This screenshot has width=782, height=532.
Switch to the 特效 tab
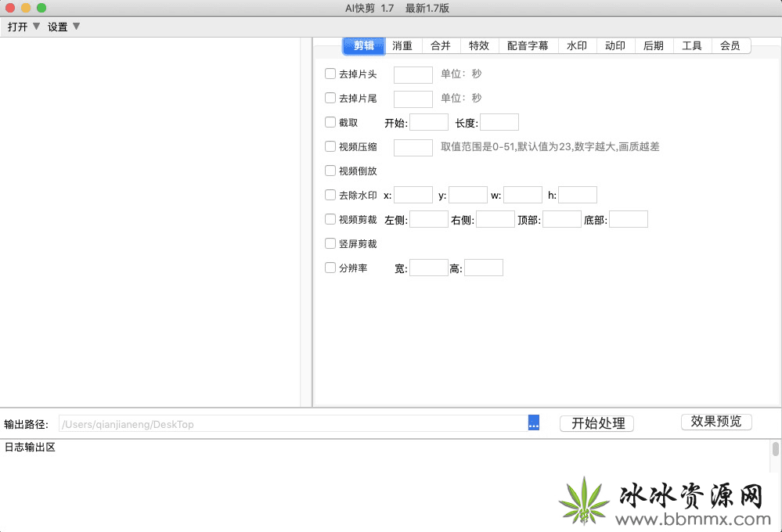coord(479,46)
